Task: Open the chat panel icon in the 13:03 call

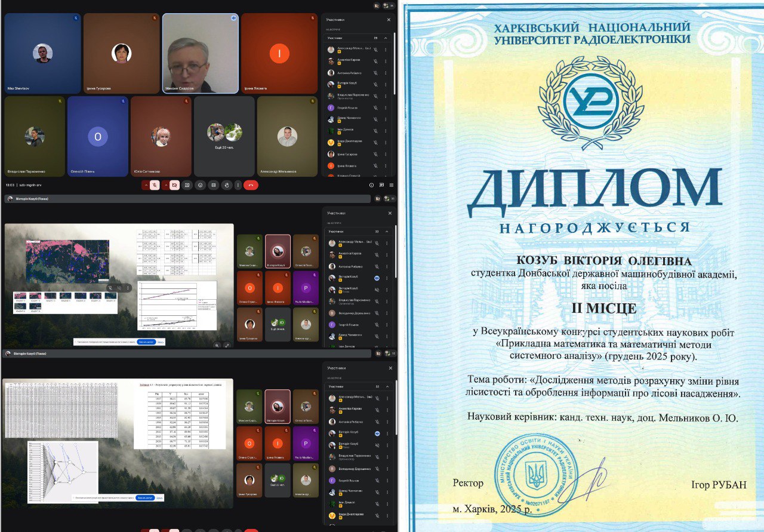Action: pos(381,185)
